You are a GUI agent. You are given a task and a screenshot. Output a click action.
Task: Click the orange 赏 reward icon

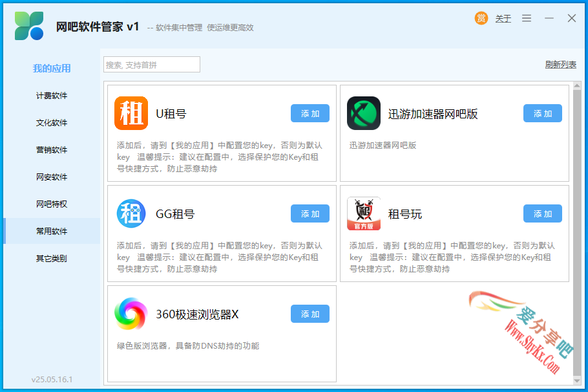point(481,18)
